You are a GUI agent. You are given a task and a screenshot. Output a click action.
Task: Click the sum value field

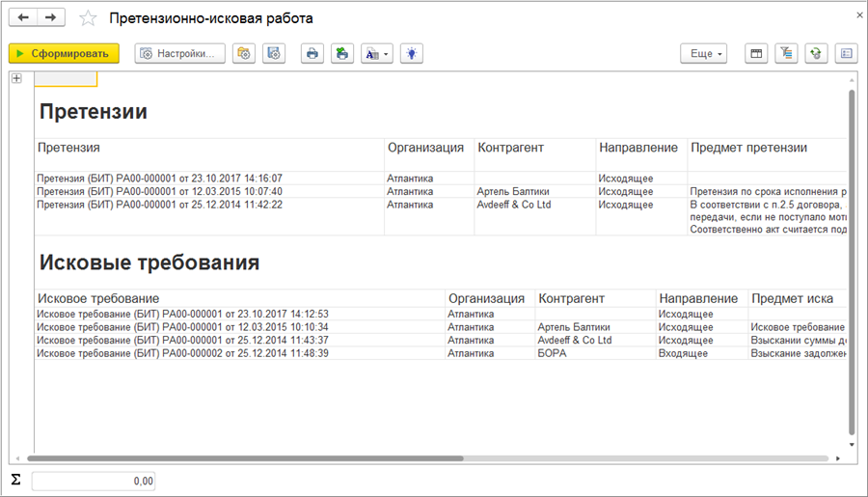tap(94, 481)
